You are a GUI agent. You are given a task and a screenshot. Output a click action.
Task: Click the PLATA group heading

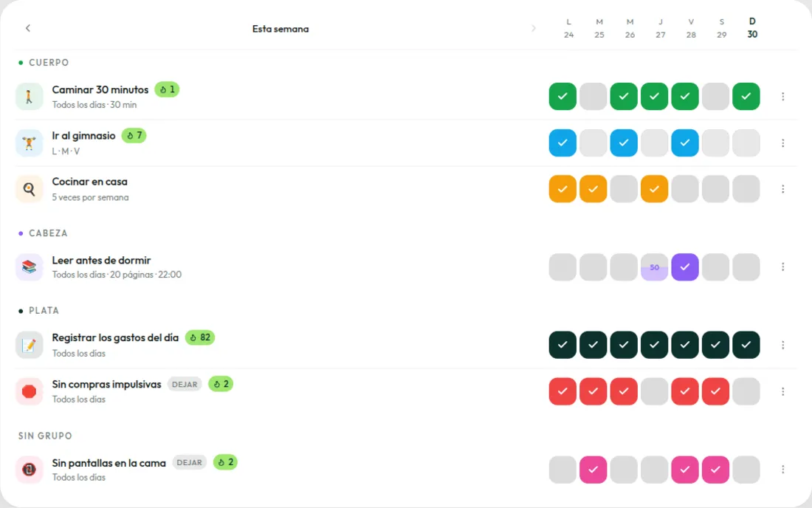44,311
